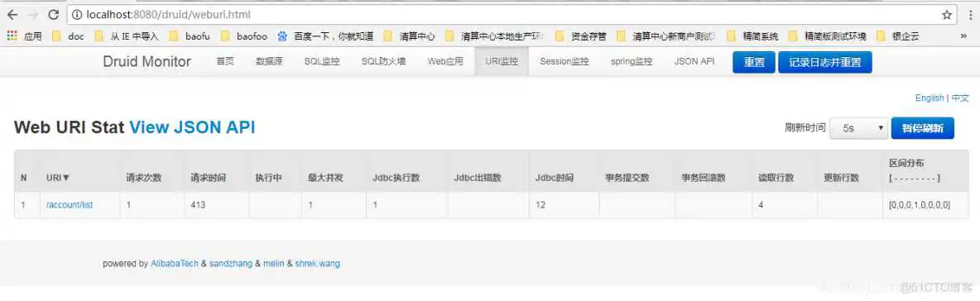This screenshot has height=301, width=980.
Task: Sort by 请求时间 column header
Action: click(208, 178)
